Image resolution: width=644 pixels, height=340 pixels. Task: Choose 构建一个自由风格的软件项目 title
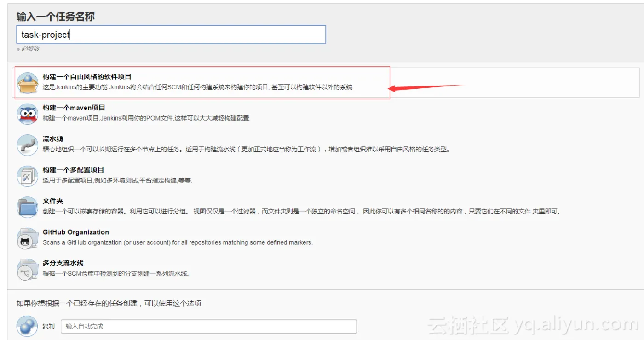(87, 77)
